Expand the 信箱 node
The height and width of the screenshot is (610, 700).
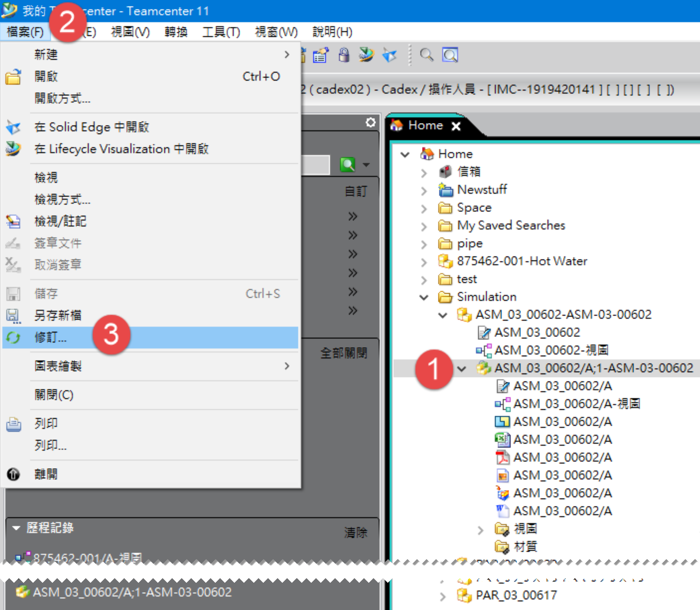424,173
